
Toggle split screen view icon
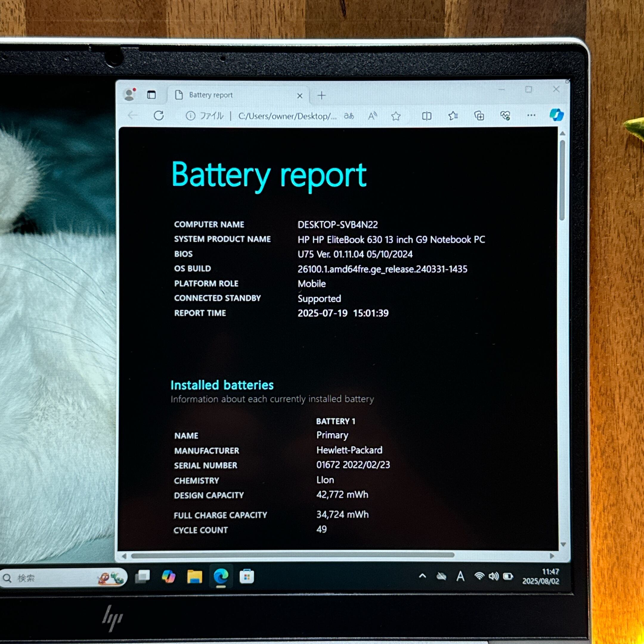[426, 116]
